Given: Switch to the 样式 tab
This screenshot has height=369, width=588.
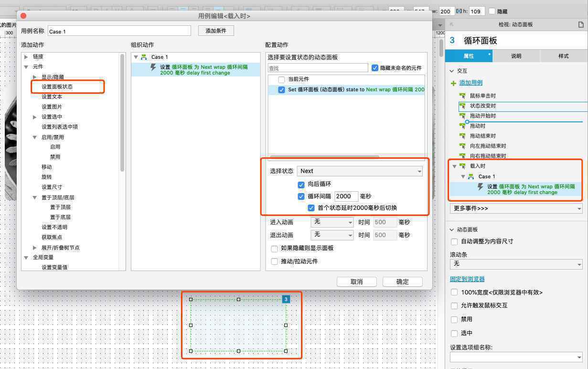Looking at the screenshot, I should 564,56.
